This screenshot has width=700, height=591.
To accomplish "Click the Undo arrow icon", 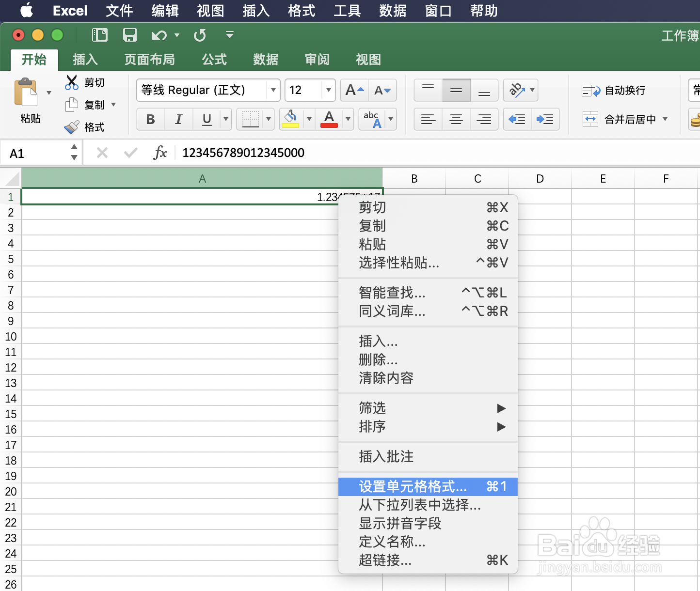I will (x=159, y=35).
